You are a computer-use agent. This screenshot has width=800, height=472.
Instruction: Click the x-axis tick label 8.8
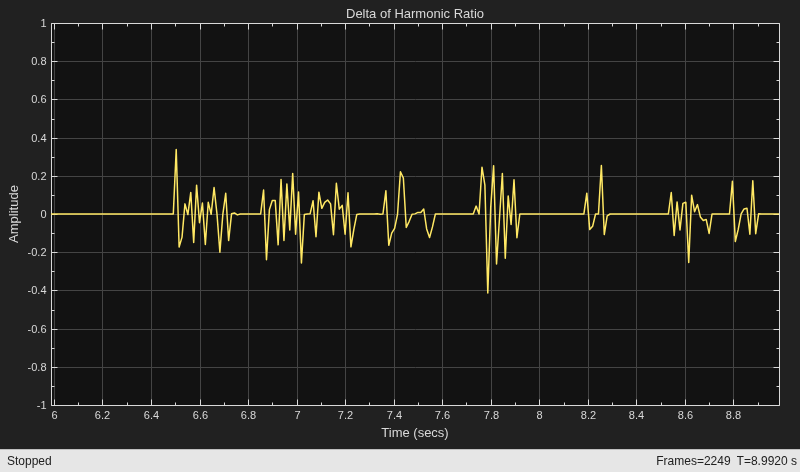coord(733,415)
